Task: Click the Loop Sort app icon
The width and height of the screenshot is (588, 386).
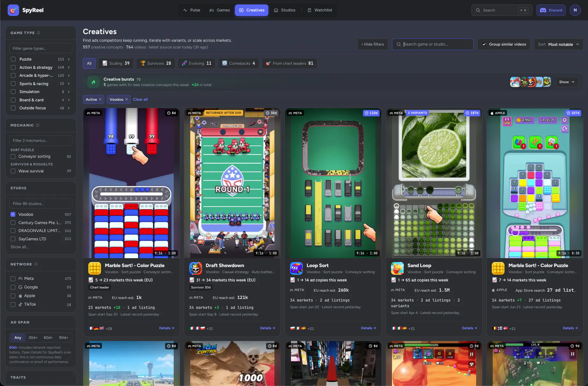Action: click(296, 268)
